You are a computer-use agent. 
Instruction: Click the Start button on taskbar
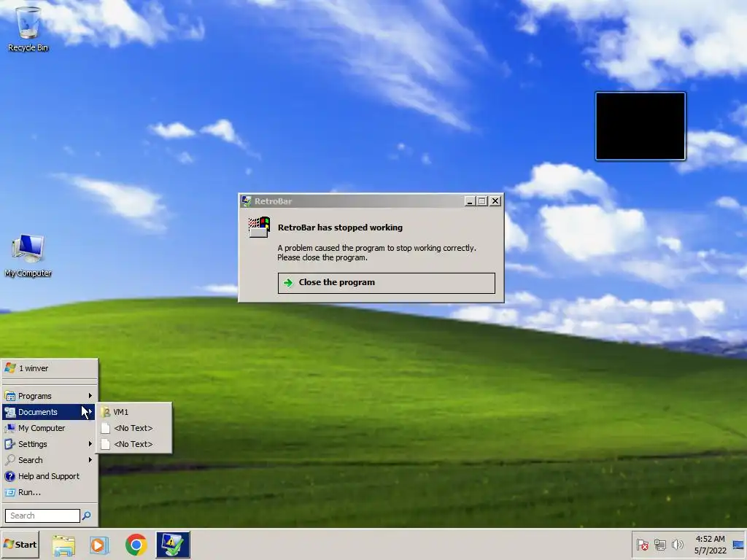click(x=20, y=544)
